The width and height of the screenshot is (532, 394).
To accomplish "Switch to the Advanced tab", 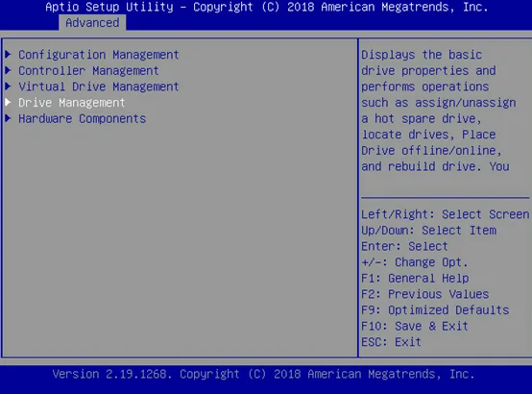I will [x=92, y=23].
